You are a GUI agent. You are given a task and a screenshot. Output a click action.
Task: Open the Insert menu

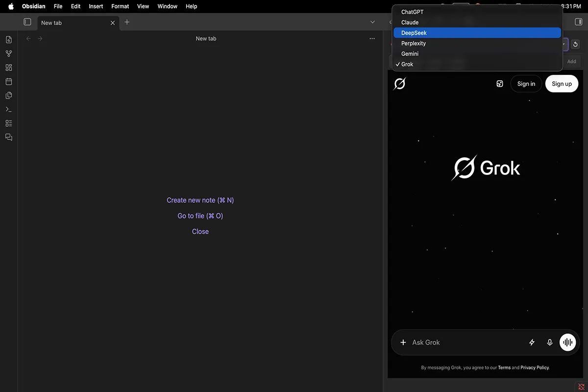click(96, 6)
